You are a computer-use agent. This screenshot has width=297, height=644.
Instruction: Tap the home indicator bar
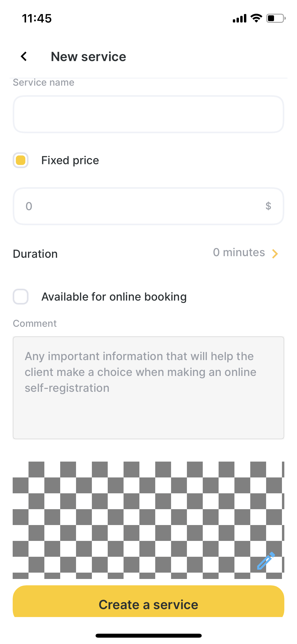(148, 636)
